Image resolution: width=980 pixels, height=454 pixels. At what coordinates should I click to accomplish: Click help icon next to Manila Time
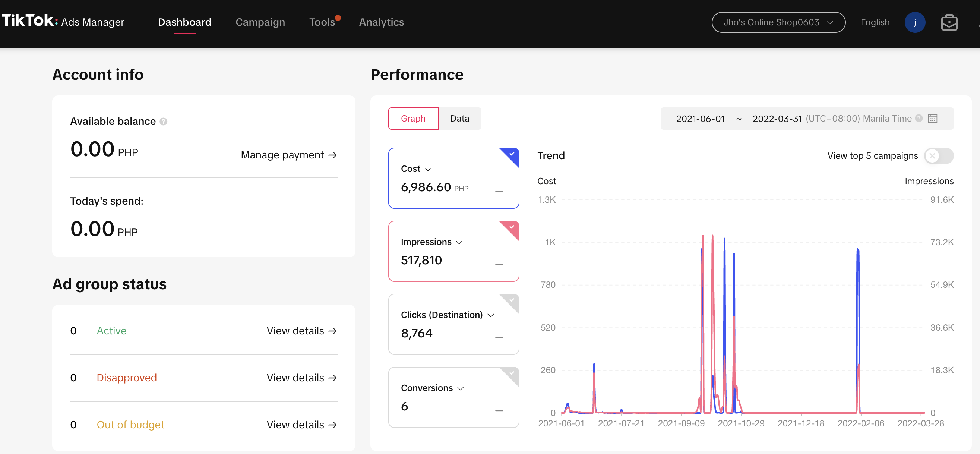pyautogui.click(x=919, y=119)
